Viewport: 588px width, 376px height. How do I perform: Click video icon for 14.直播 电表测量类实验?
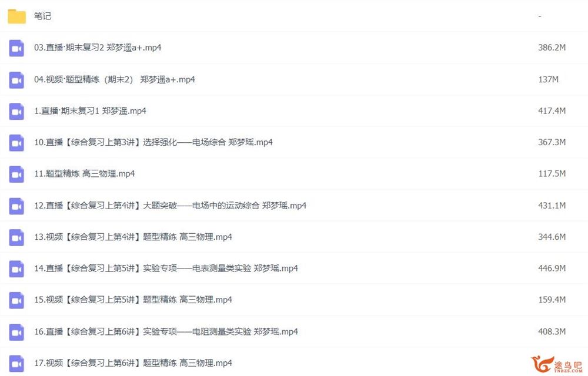16,269
